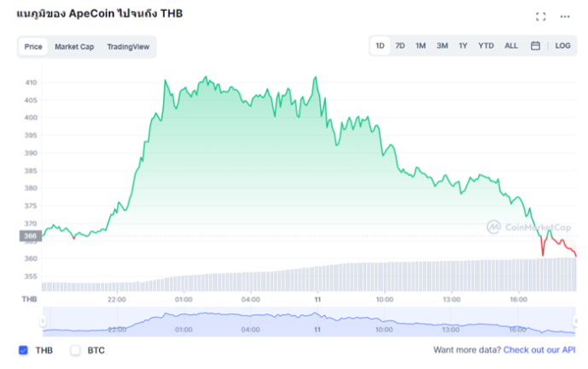Select the 1D time range
This screenshot has width=588, height=369.
click(x=380, y=46)
